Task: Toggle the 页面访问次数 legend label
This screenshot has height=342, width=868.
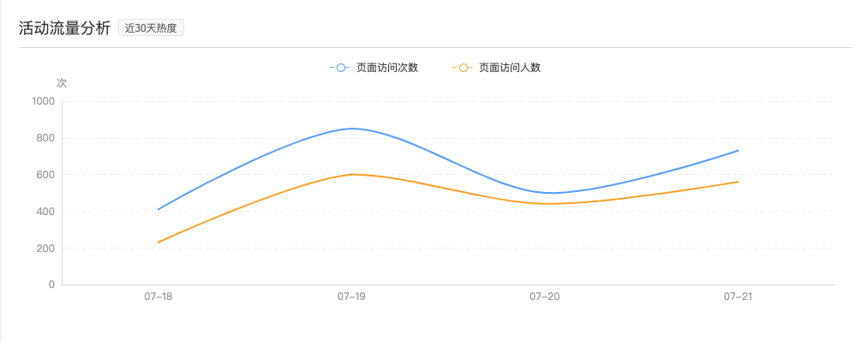Action: 387,68
